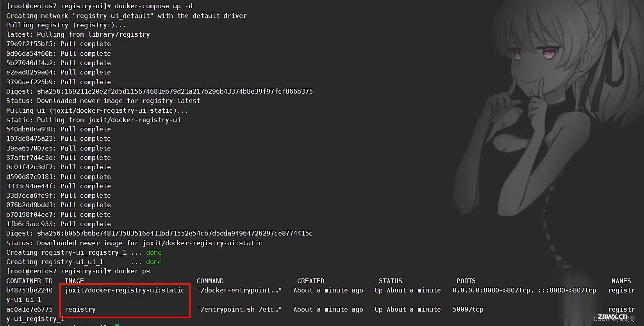Image resolution: width=644 pixels, height=326 pixels.
Task: Click the PORTS column header
Action: [x=466, y=281]
